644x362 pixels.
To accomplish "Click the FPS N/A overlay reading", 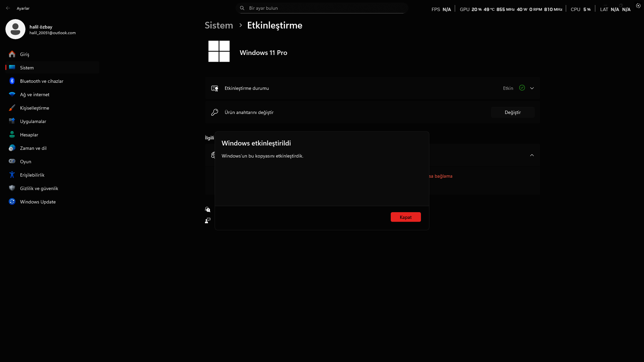I will 441,9.
